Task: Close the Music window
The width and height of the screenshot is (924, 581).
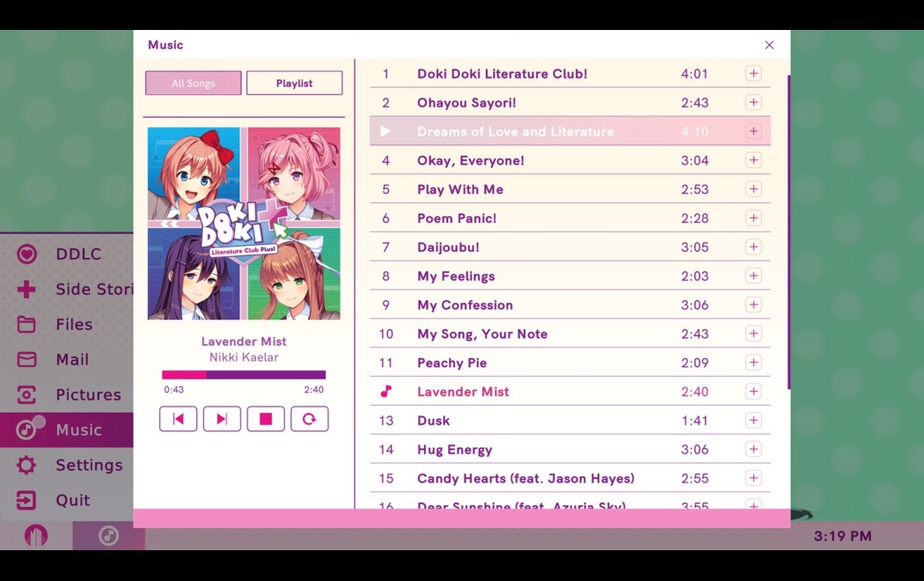Action: (x=769, y=45)
